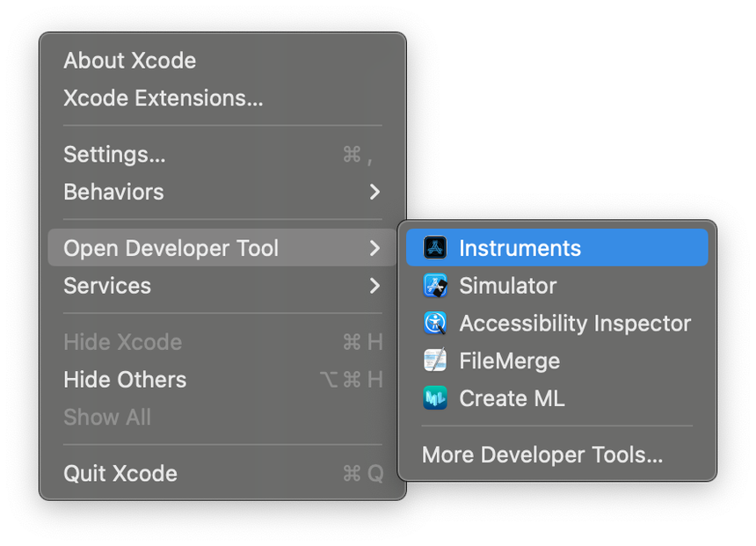Click the Simulator app icon
756x546 pixels.
tap(436, 285)
